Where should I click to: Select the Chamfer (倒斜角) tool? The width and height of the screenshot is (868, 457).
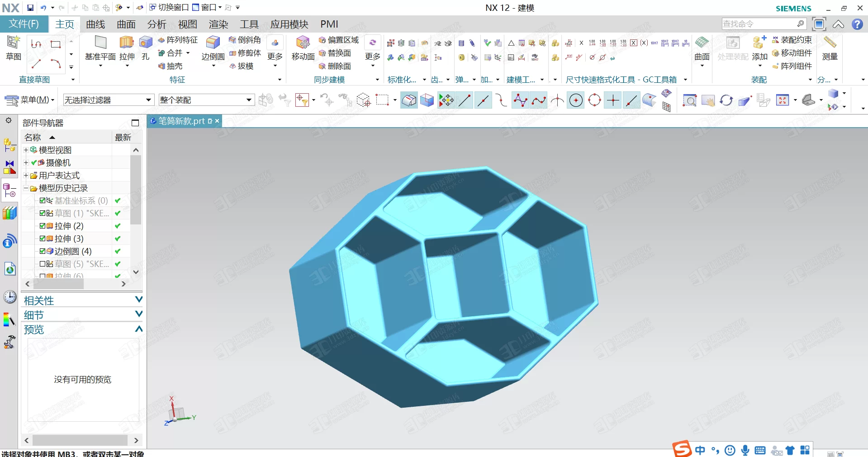[245, 40]
